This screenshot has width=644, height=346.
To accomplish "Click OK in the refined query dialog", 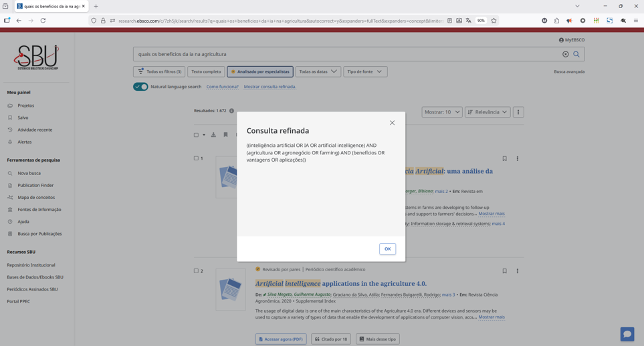I will click(x=387, y=248).
